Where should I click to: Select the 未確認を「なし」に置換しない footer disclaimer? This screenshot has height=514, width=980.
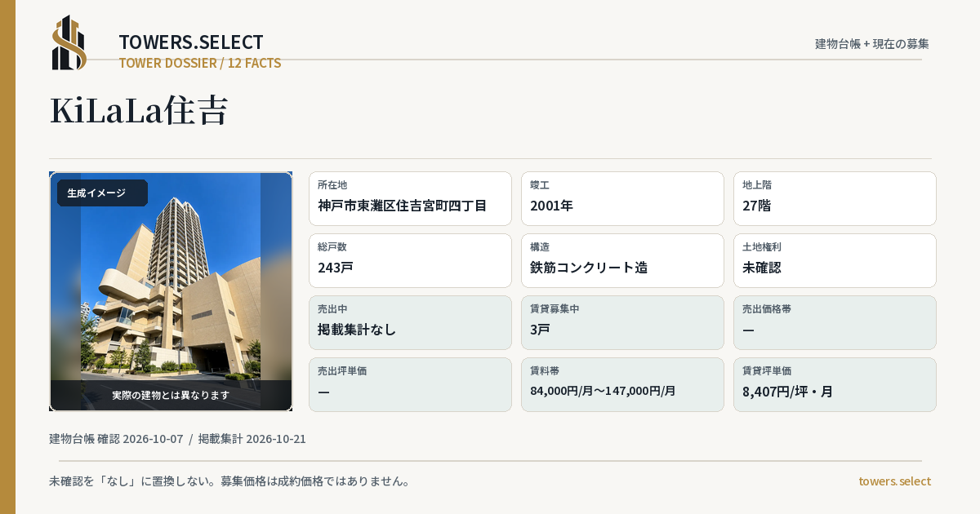pyautogui.click(x=229, y=481)
